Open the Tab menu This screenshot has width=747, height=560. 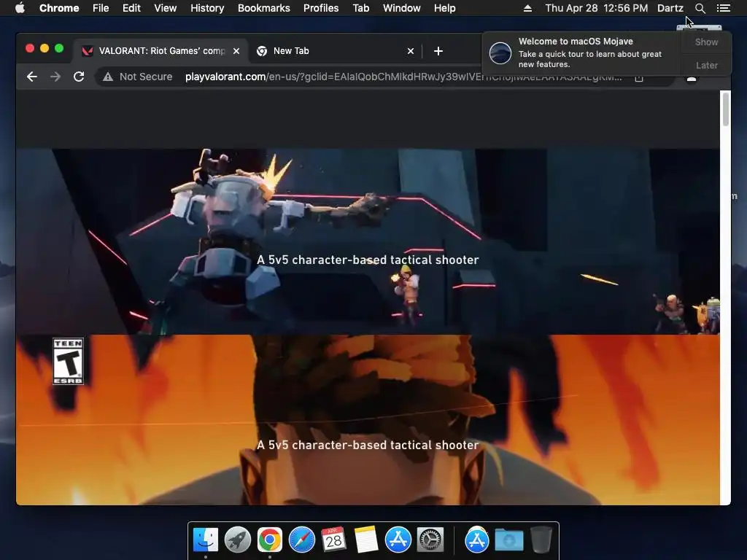[361, 8]
